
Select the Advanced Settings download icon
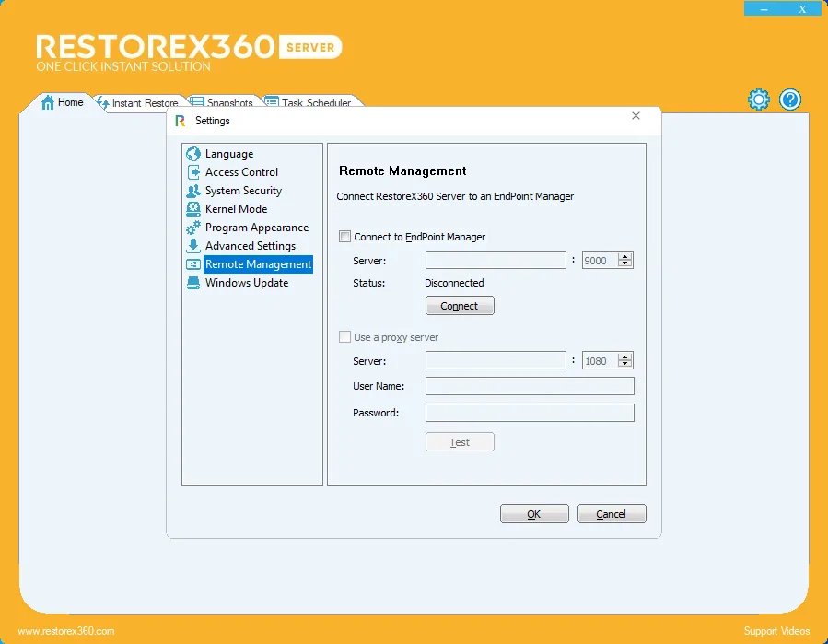click(x=193, y=246)
